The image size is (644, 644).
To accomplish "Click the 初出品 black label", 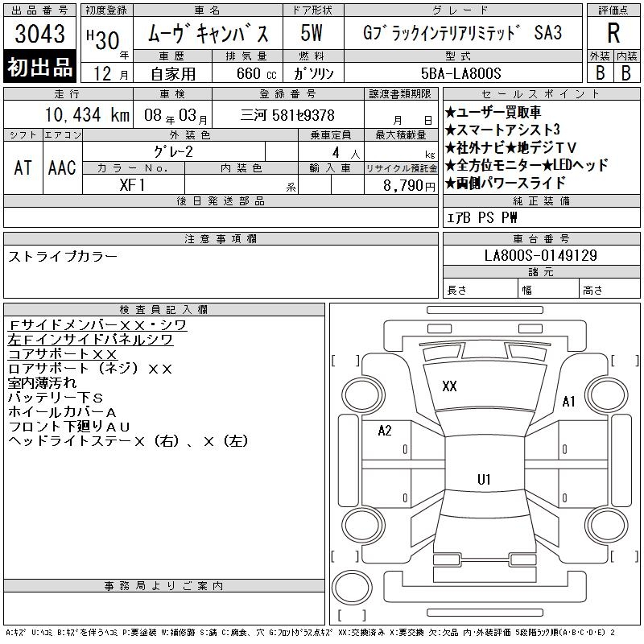I will pos(39,67).
